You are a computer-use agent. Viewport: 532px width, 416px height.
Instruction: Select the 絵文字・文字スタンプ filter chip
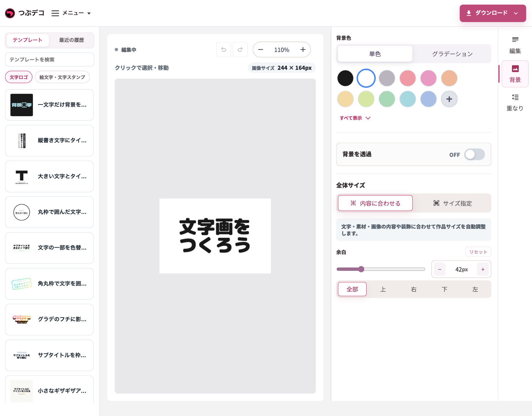click(62, 77)
